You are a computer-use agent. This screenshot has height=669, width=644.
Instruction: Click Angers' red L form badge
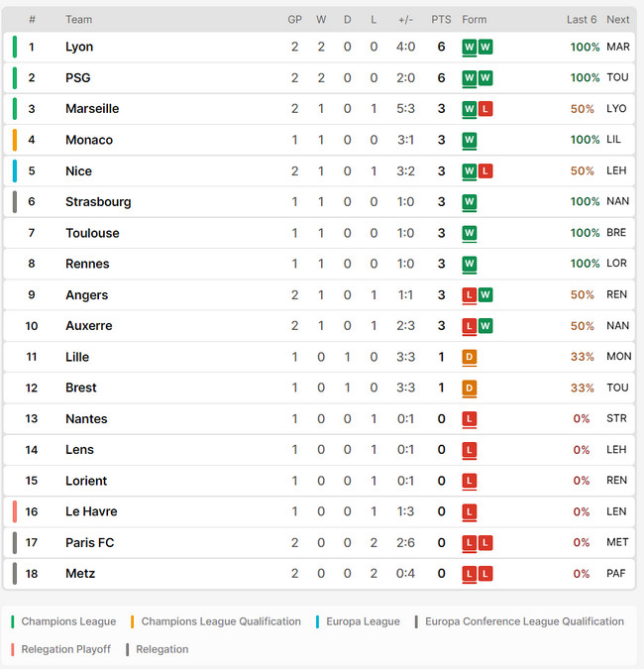[470, 294]
